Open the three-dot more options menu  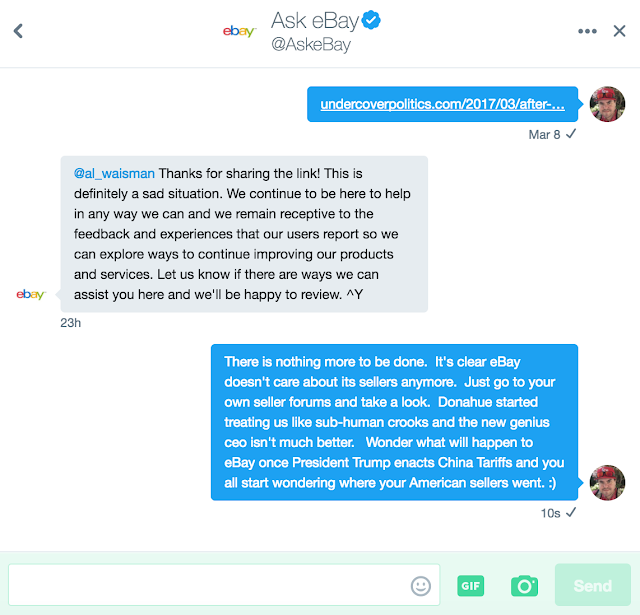(x=587, y=31)
